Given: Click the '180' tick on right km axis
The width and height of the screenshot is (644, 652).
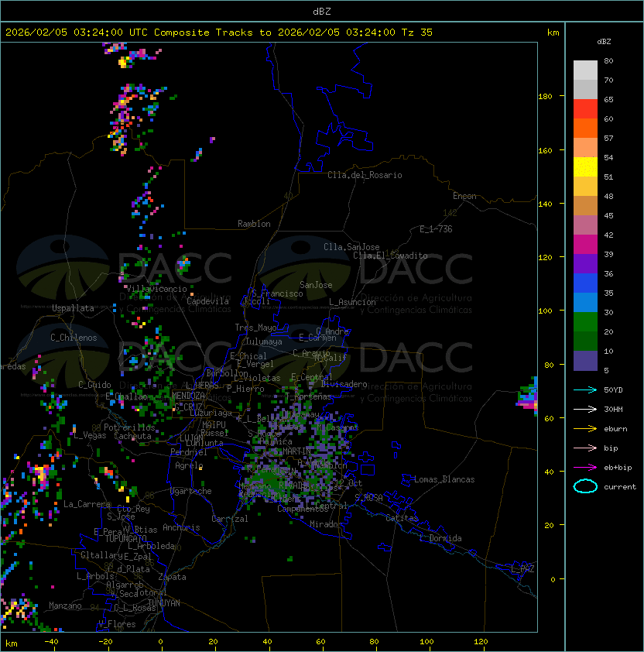Looking at the screenshot, I should pos(545,97).
